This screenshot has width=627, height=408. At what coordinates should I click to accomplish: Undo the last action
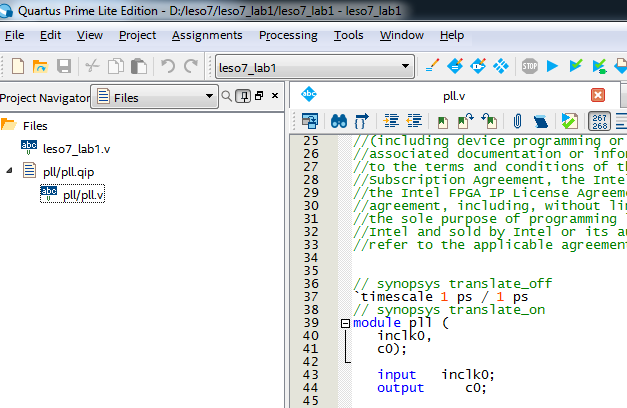(168, 66)
